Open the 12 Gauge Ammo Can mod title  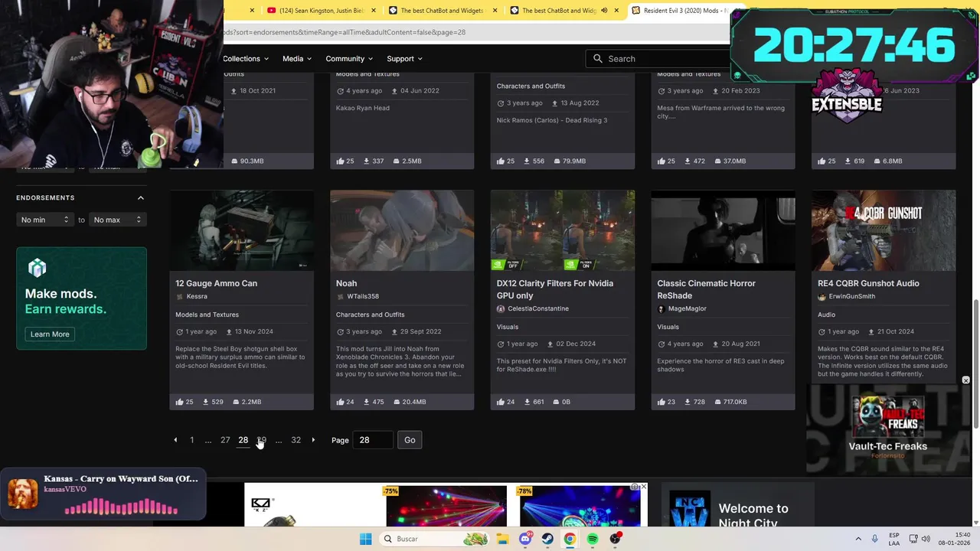click(216, 283)
